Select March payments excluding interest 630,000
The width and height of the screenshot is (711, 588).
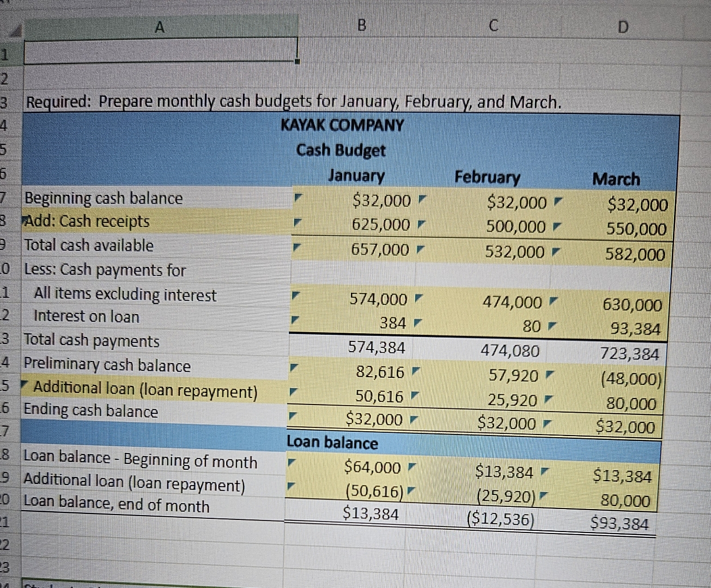pos(632,305)
